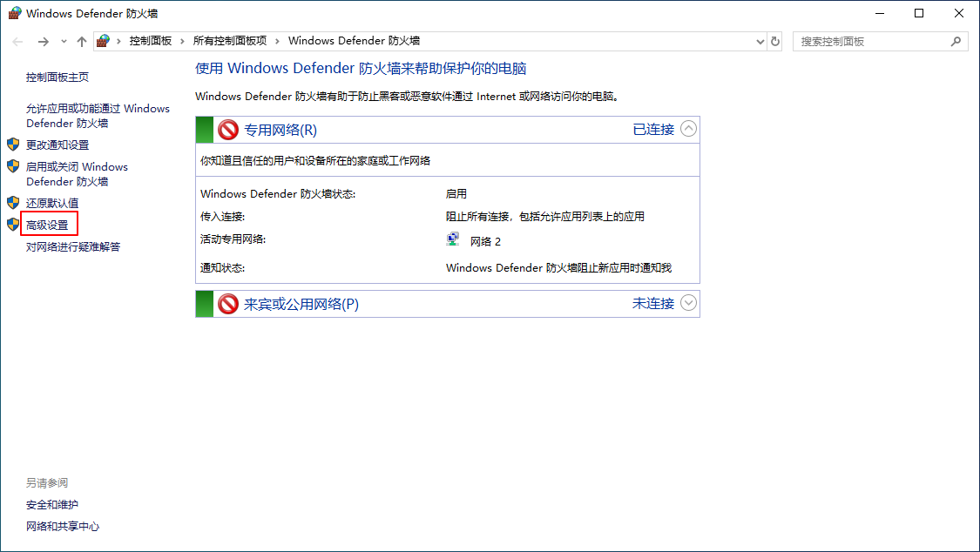Click the network icon beside 网络 2
This screenshot has height=552, width=980.
pyautogui.click(x=453, y=239)
